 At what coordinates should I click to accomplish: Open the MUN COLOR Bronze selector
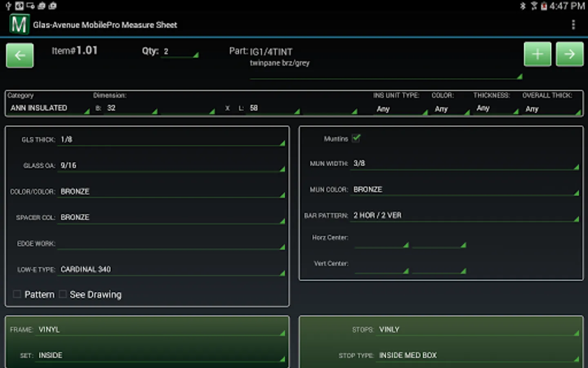coord(465,190)
